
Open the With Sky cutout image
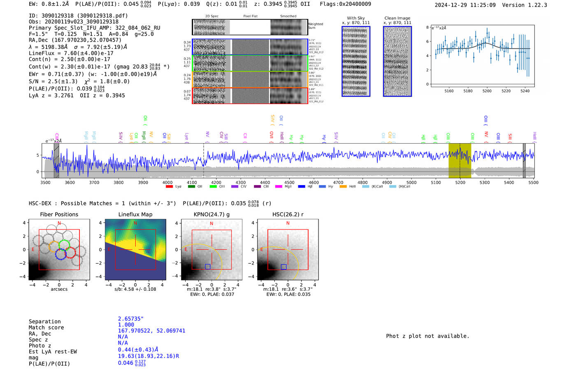(356, 62)
